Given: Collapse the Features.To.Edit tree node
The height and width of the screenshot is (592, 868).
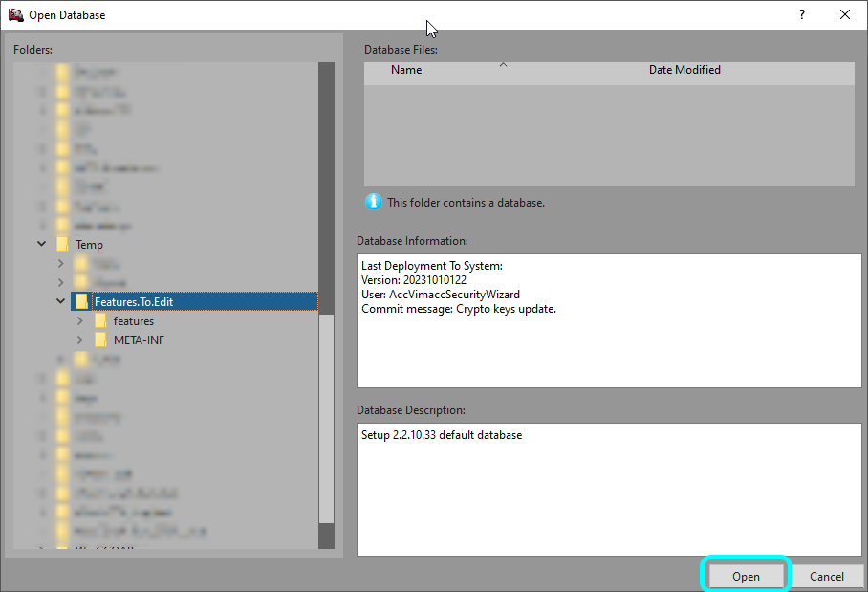Looking at the screenshot, I should (x=61, y=302).
